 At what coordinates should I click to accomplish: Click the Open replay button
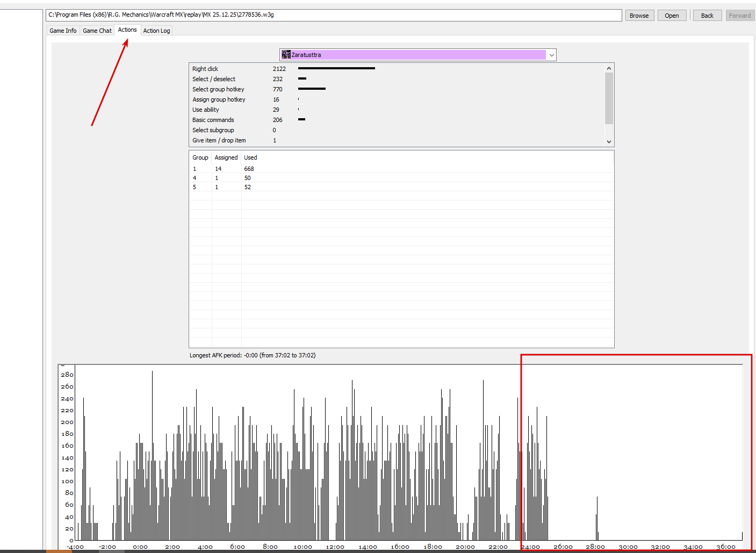[x=672, y=16]
